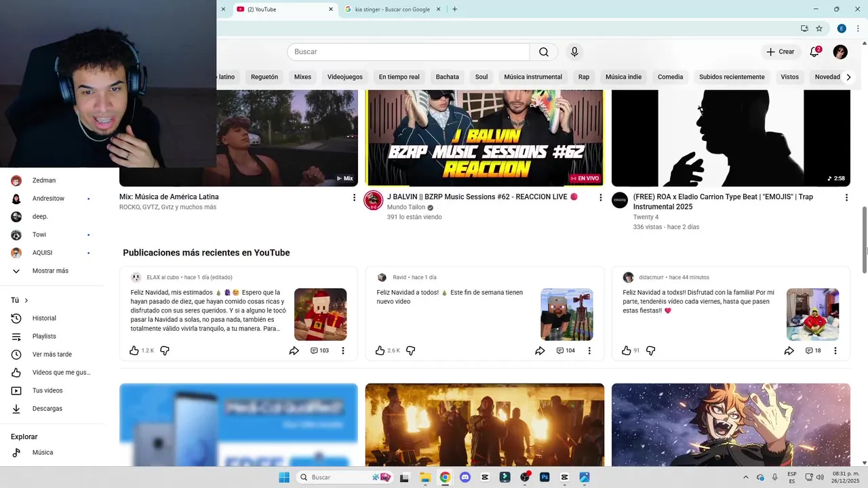Viewport: 868px width, 488px height.
Task: Open Zedman subscription channel
Action: point(44,180)
